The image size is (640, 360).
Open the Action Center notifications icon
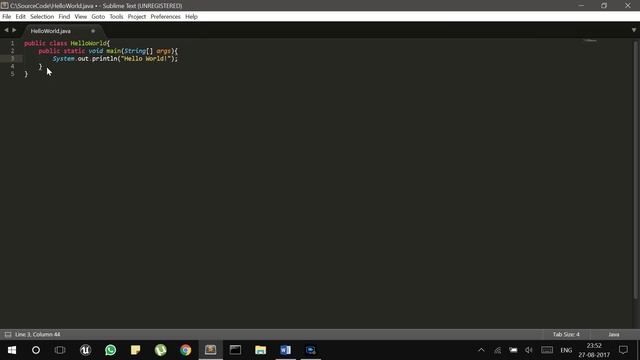click(x=623, y=350)
